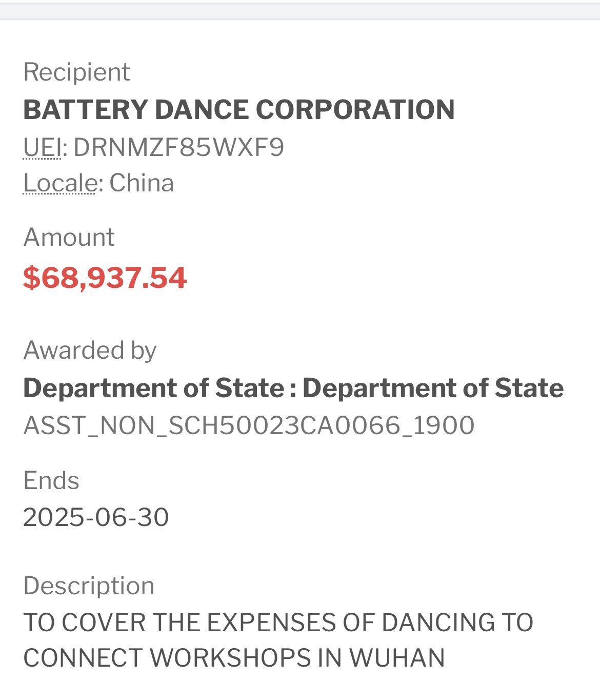Open the BATTERY DANCE CORPORATION recipient name
This screenshot has height=700, width=600.
(238, 109)
